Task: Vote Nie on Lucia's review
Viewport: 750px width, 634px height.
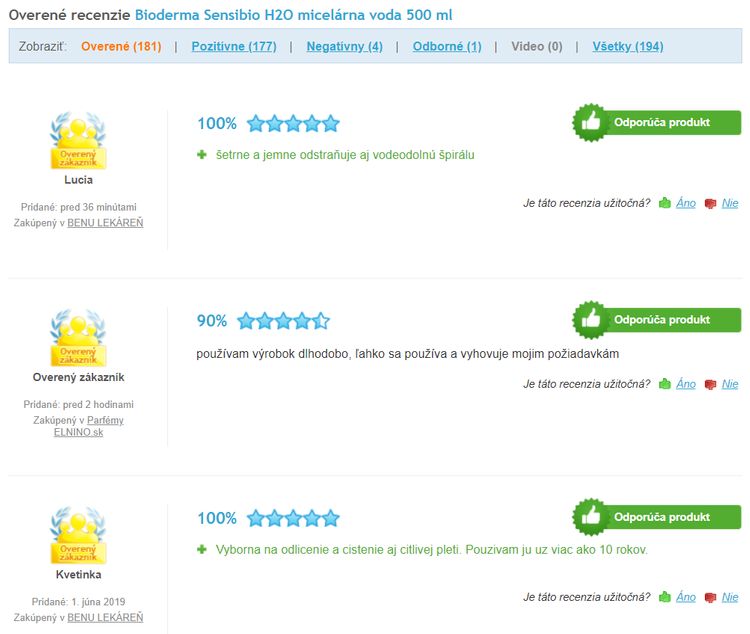Action: coord(730,203)
